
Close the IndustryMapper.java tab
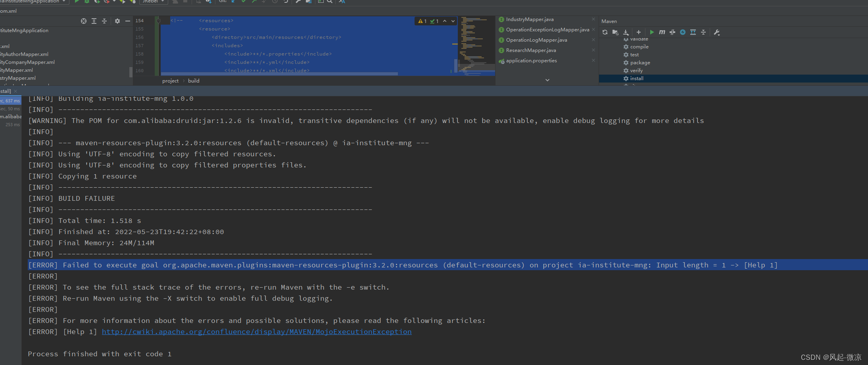point(593,19)
